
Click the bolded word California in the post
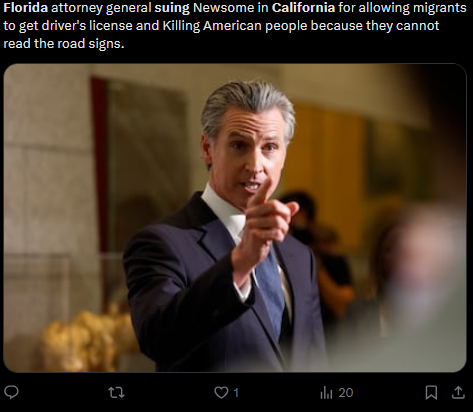pos(303,8)
